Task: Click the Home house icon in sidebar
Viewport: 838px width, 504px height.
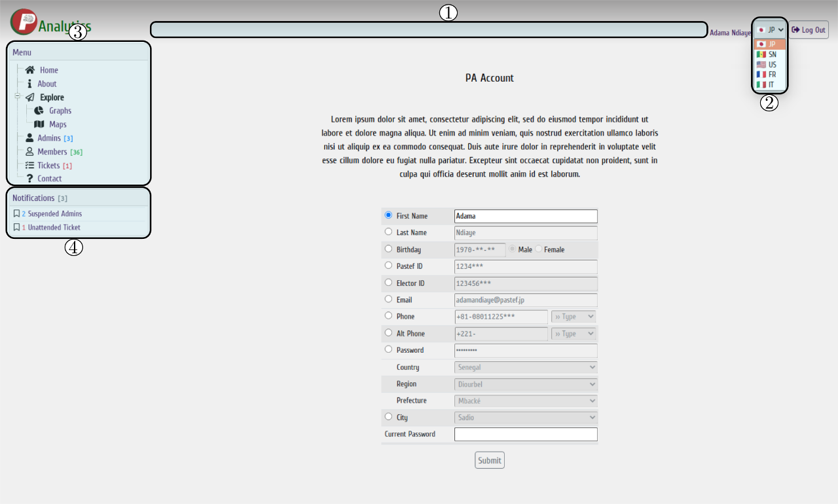Action: coord(31,70)
